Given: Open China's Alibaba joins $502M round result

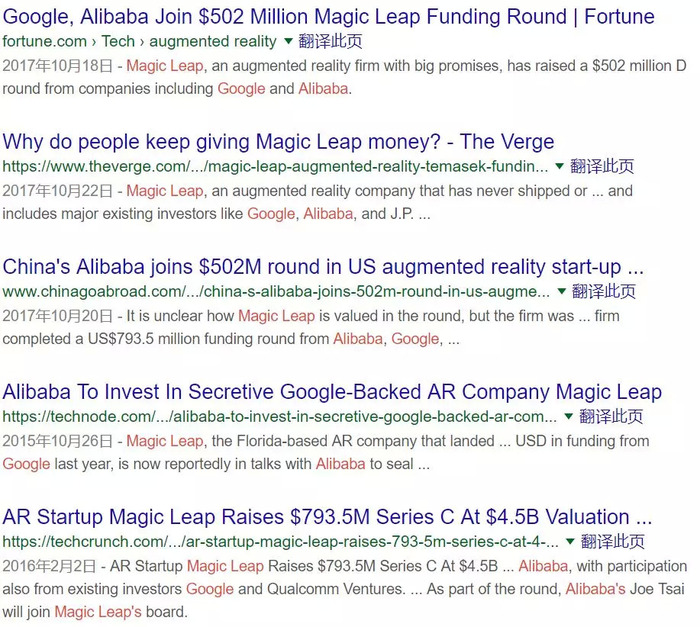Looking at the screenshot, I should coord(323,267).
